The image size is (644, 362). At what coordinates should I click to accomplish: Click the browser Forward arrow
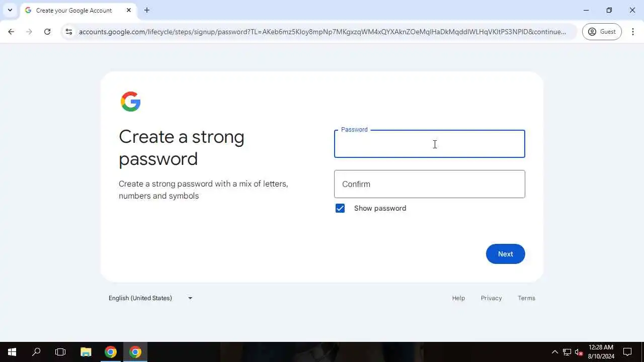coord(29,32)
